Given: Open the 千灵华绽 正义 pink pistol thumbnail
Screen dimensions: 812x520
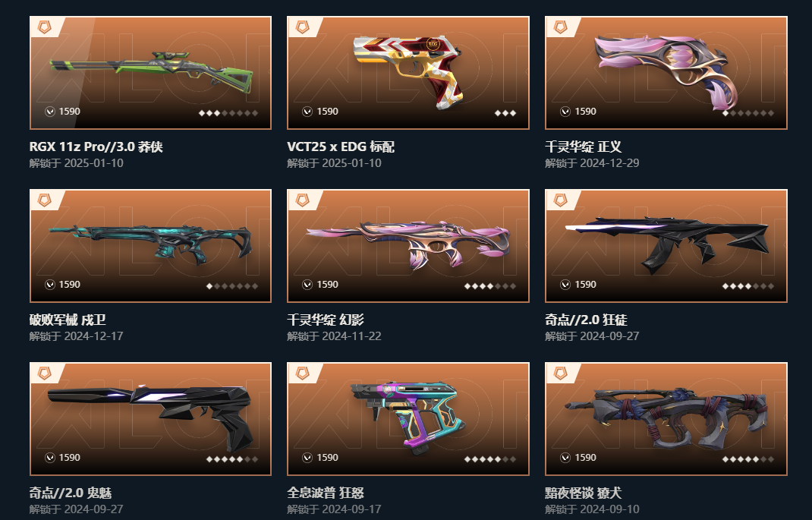Looking at the screenshot, I should click(x=666, y=71).
